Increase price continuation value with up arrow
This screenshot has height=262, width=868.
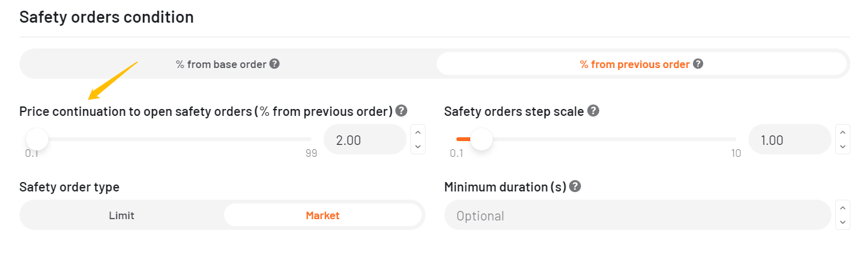pos(417,132)
